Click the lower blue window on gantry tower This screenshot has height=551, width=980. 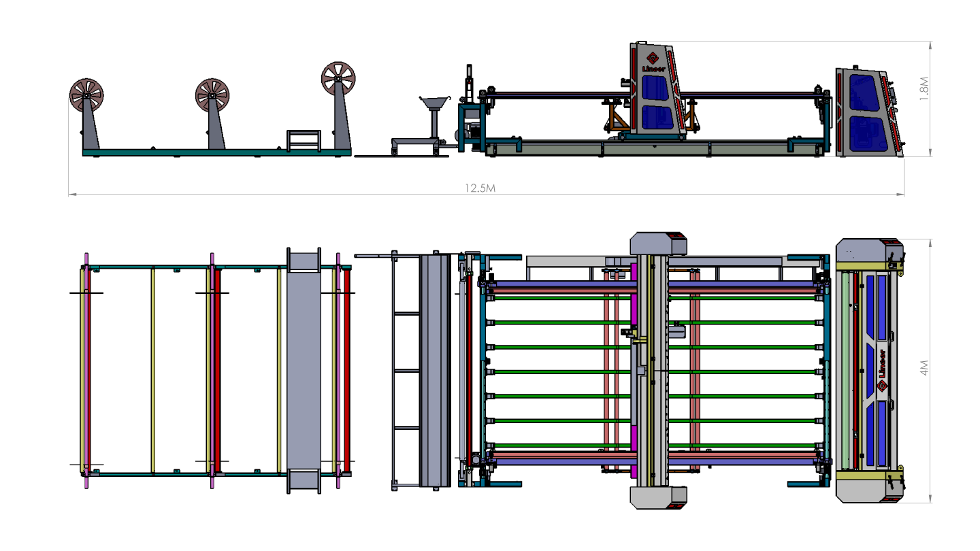point(658,116)
